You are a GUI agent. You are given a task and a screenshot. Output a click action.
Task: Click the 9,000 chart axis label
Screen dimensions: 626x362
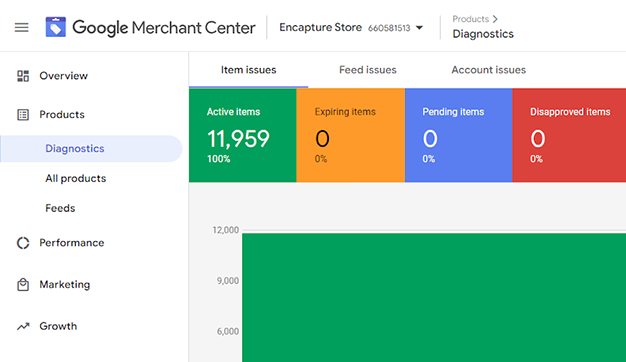click(x=228, y=281)
